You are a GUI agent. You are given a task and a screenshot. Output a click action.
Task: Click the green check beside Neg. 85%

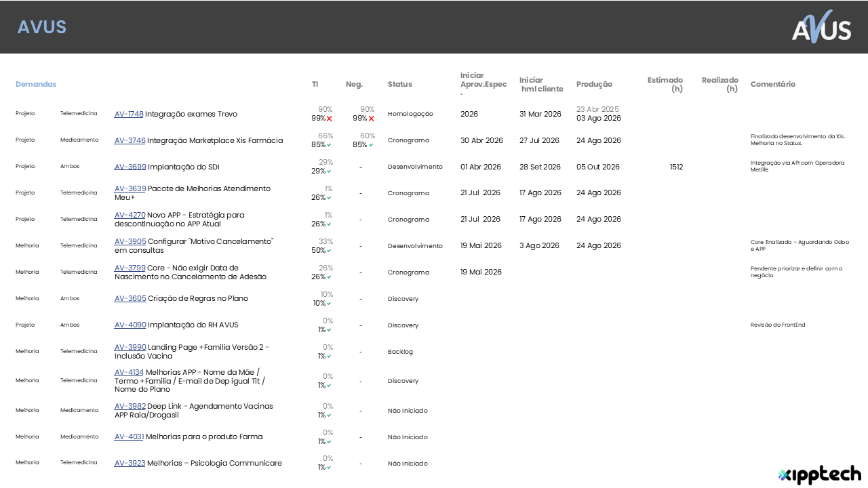tap(371, 145)
